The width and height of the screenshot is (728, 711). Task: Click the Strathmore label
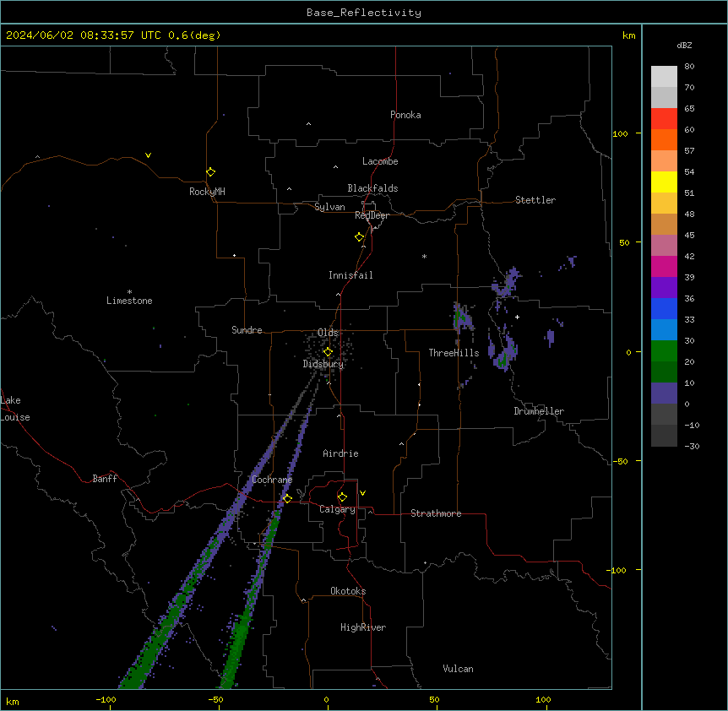[436, 513]
